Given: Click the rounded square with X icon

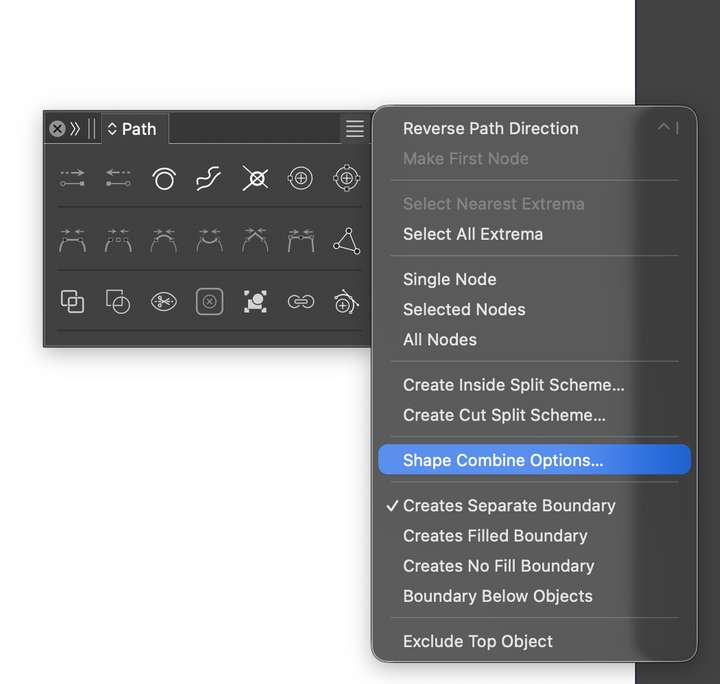Looking at the screenshot, I should 209,301.
